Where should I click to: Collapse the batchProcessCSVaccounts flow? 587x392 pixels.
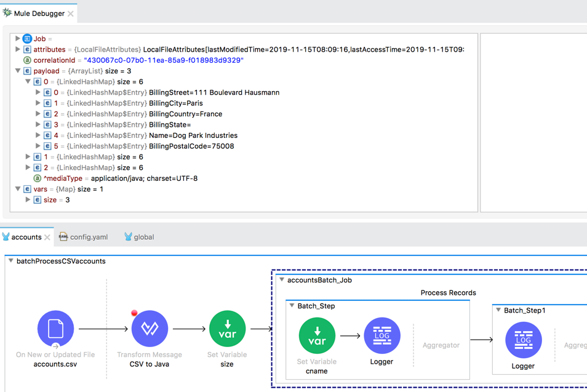[x=10, y=260]
